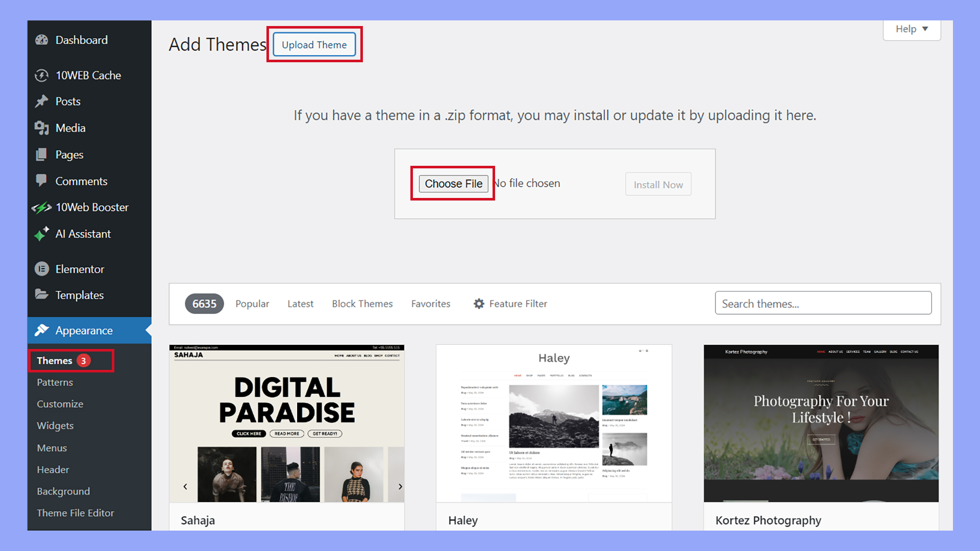Open the Theme File Editor
This screenshot has height=551, width=980.
click(x=75, y=513)
